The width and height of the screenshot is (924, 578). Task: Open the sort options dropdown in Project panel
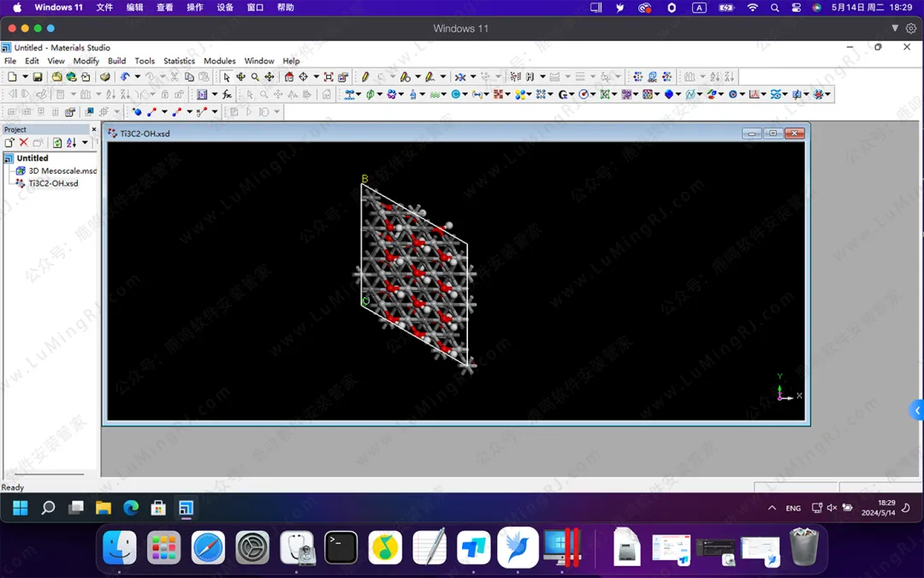point(85,143)
